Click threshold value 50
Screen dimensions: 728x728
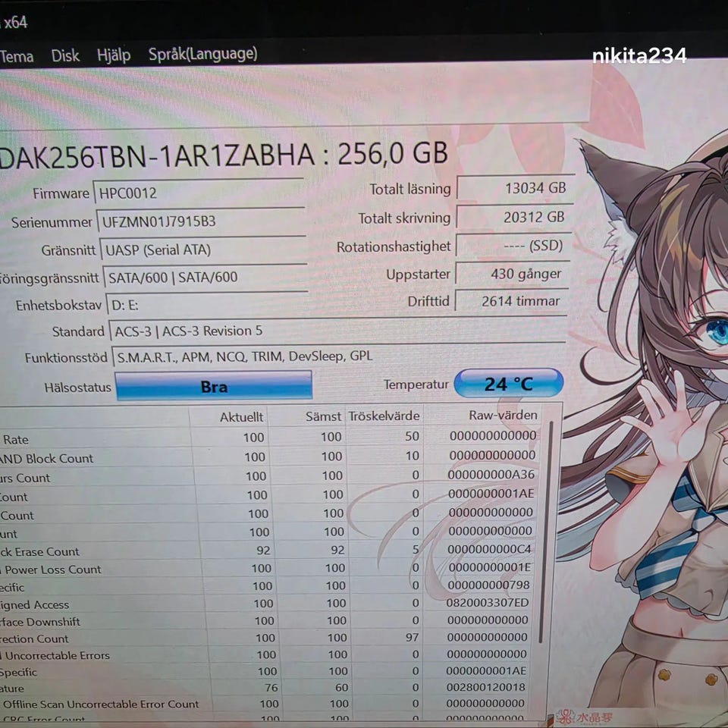click(x=412, y=436)
